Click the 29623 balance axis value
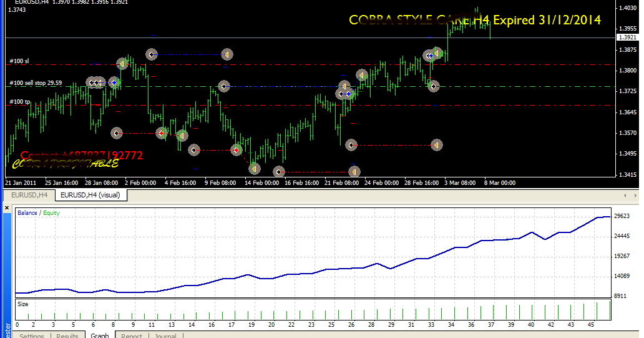This screenshot has width=644, height=338. click(622, 216)
